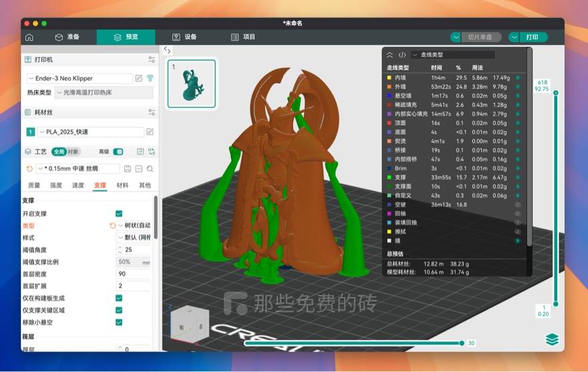
Task: Click the delete preset minus icon
Action: click(139, 169)
